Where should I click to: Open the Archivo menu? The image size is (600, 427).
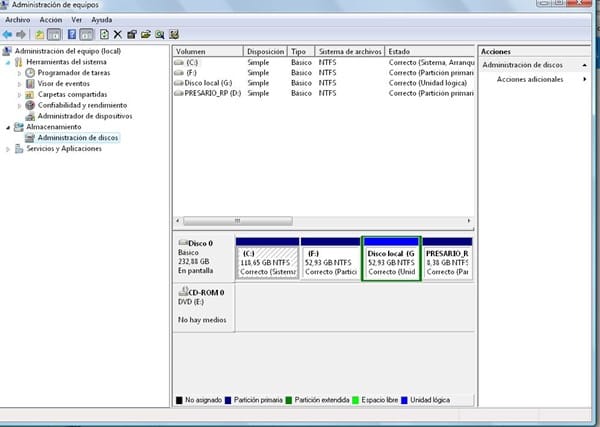[18, 20]
